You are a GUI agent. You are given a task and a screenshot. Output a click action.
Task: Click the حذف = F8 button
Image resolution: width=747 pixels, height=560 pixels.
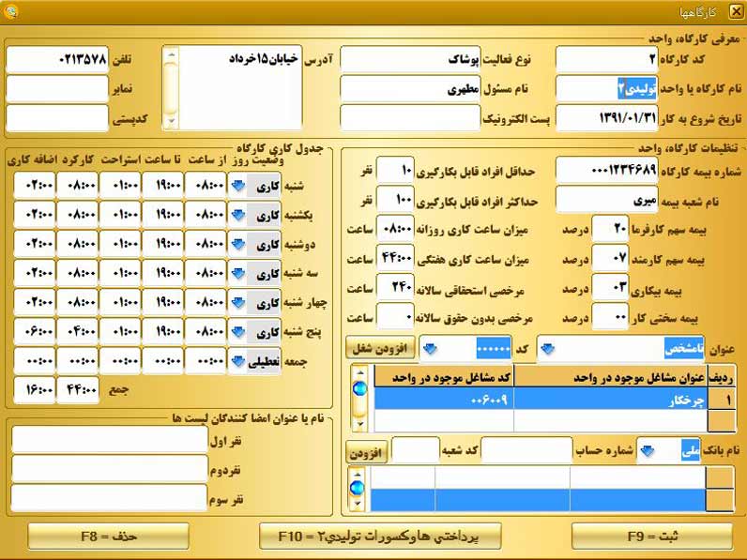tap(109, 537)
